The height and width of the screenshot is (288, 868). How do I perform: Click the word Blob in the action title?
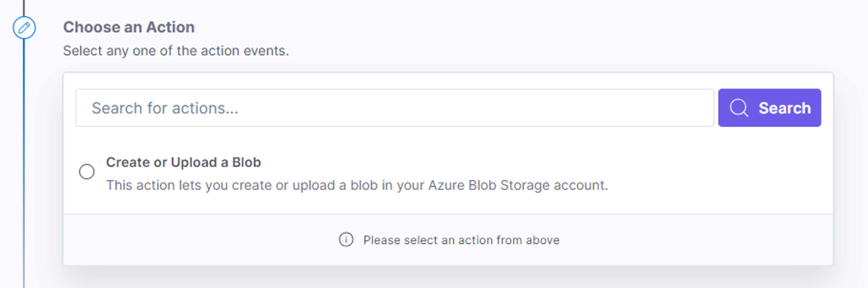(246, 162)
